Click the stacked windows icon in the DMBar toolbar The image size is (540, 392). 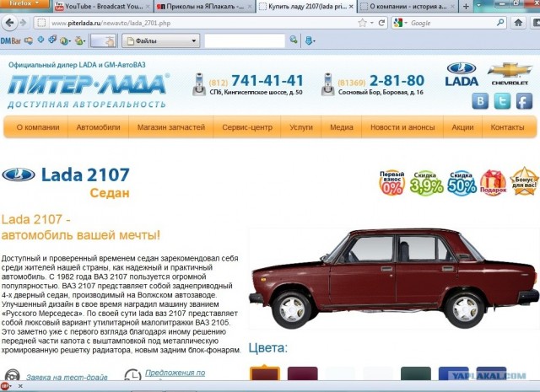52,40
